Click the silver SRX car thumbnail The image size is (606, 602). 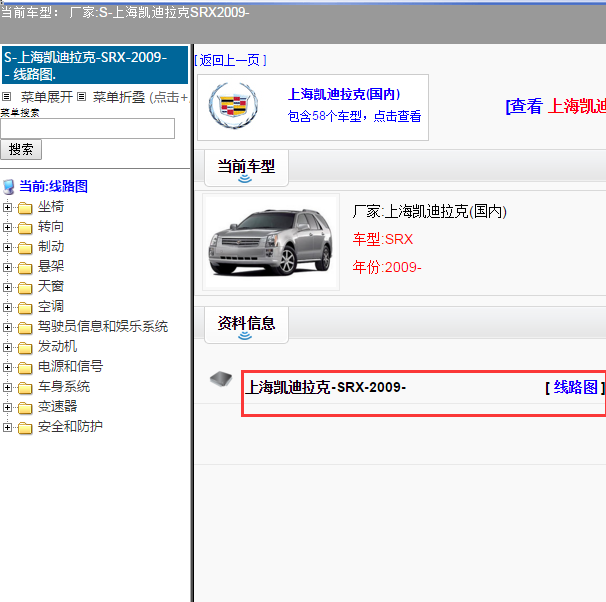271,242
